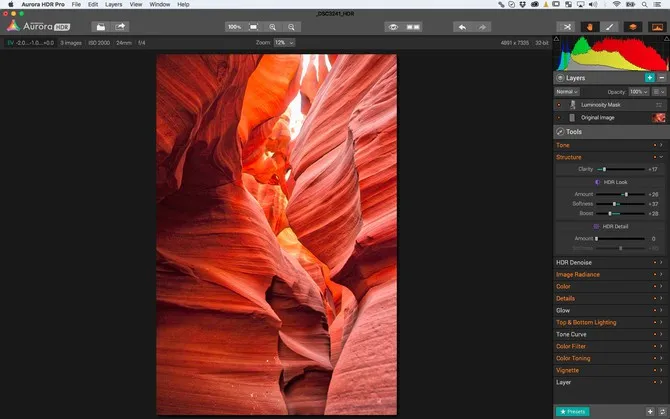The height and width of the screenshot is (419, 670).
Task: Click the 100% zoom button in toolbar
Action: coord(234,27)
